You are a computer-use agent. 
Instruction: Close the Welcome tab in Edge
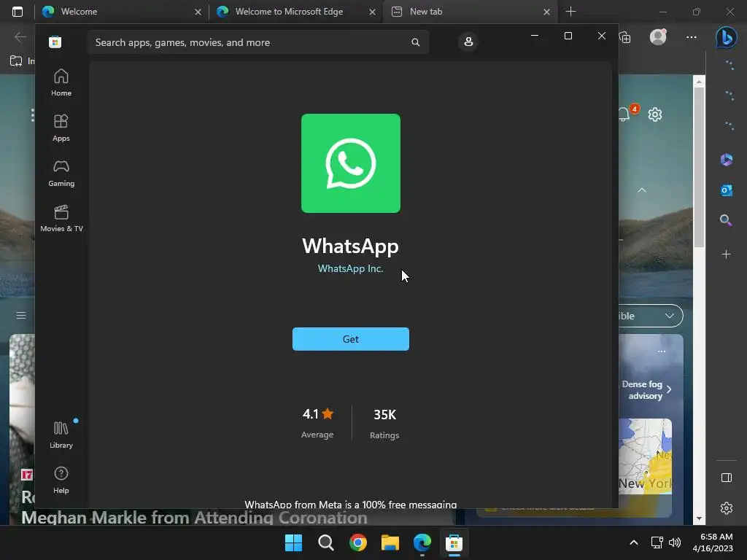point(198,12)
